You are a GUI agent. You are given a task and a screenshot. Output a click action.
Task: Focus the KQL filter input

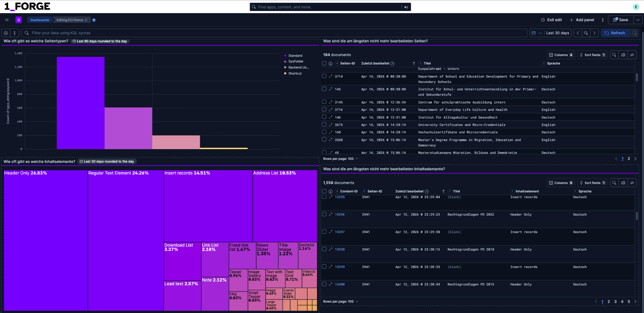[x=274, y=33]
